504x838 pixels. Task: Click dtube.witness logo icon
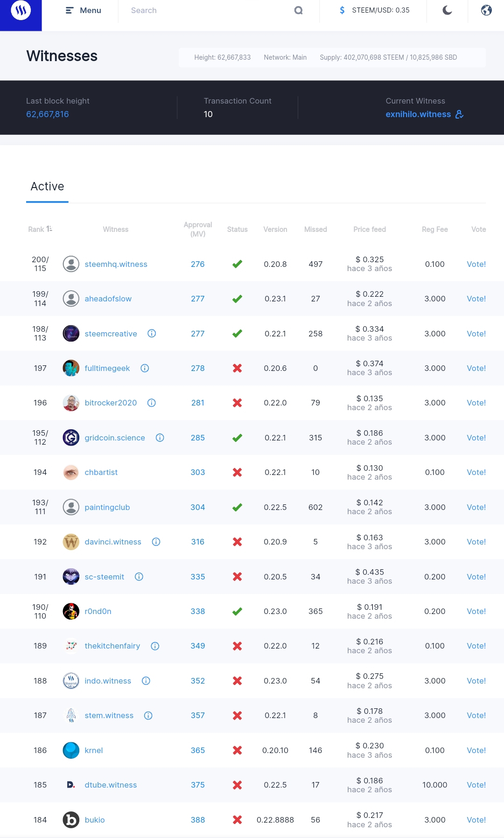(x=71, y=785)
